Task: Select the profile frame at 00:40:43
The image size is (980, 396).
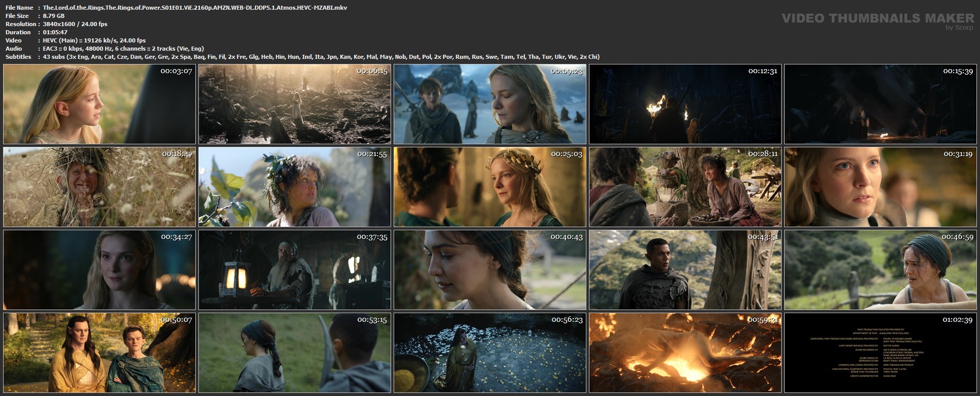Action: pyautogui.click(x=490, y=270)
